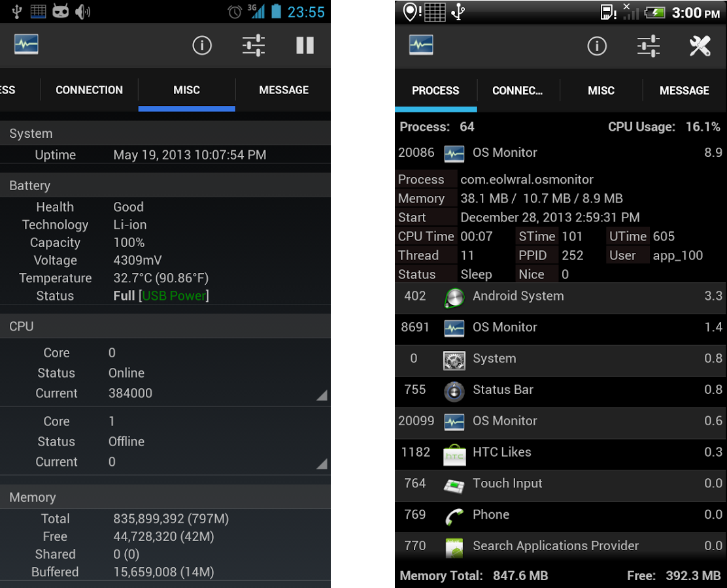Tap the blue battery icon in the left status bar
This screenshot has height=588, width=727.
coord(277,11)
